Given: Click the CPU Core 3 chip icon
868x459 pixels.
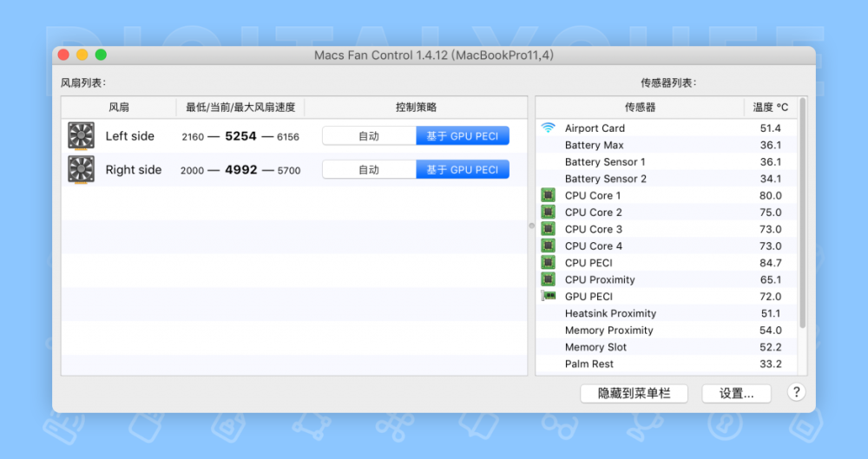Looking at the screenshot, I should [548, 229].
